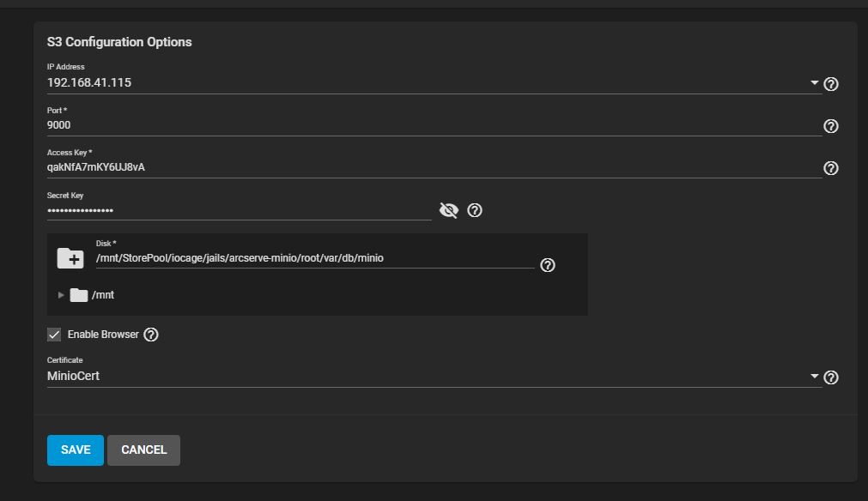The height and width of the screenshot is (501, 868).
Task: Open the Access Key help icon
Action: coord(830,168)
